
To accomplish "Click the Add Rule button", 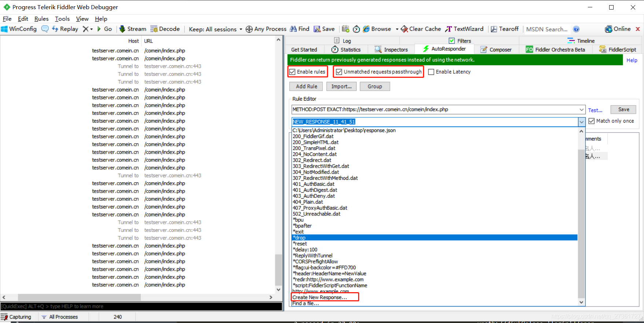I will click(x=306, y=86).
